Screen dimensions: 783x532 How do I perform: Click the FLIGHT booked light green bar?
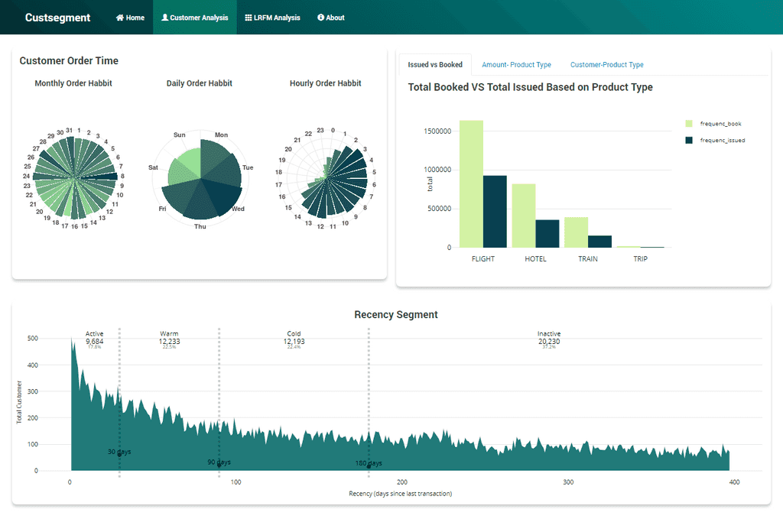click(x=471, y=183)
